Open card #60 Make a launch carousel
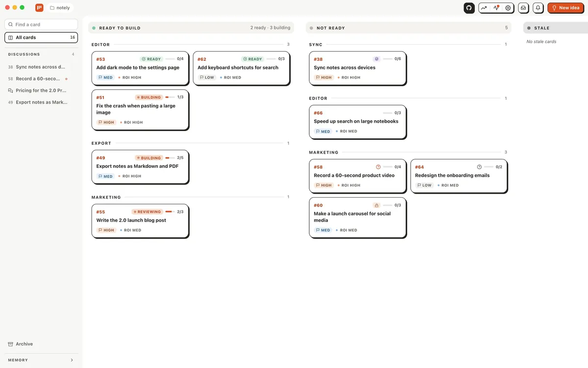 click(x=357, y=218)
